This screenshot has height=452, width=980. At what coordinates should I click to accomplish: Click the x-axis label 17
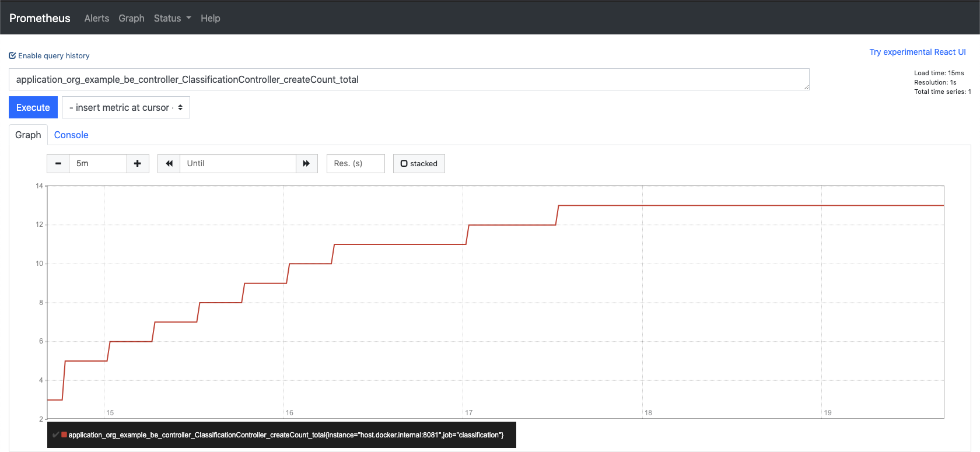click(469, 413)
